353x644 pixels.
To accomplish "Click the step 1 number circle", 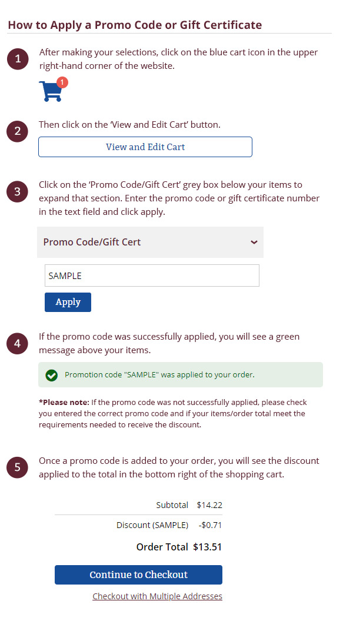I will (18, 59).
